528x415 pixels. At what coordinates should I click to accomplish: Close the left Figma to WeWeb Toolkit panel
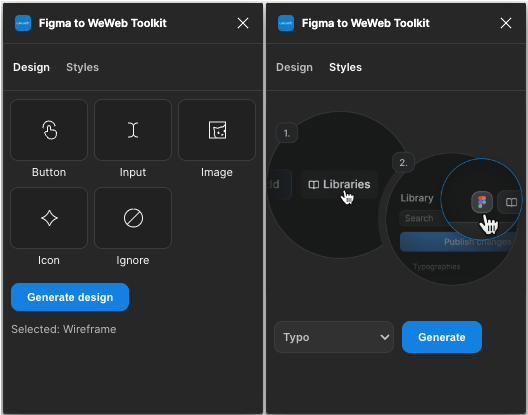coord(243,23)
